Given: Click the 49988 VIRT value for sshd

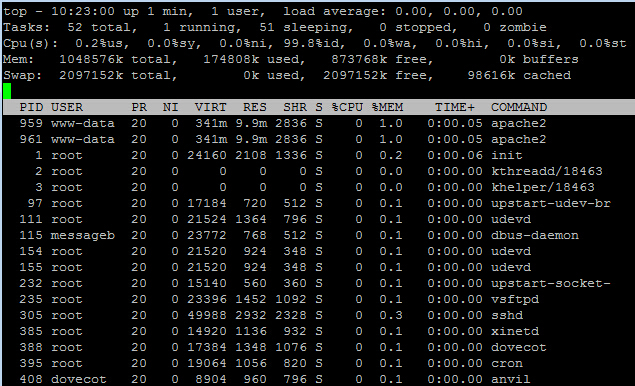Looking at the screenshot, I should pyautogui.click(x=207, y=316).
